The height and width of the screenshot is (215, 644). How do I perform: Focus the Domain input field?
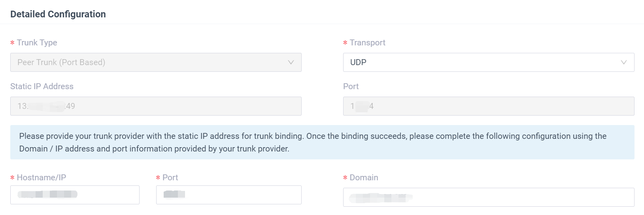click(488, 197)
